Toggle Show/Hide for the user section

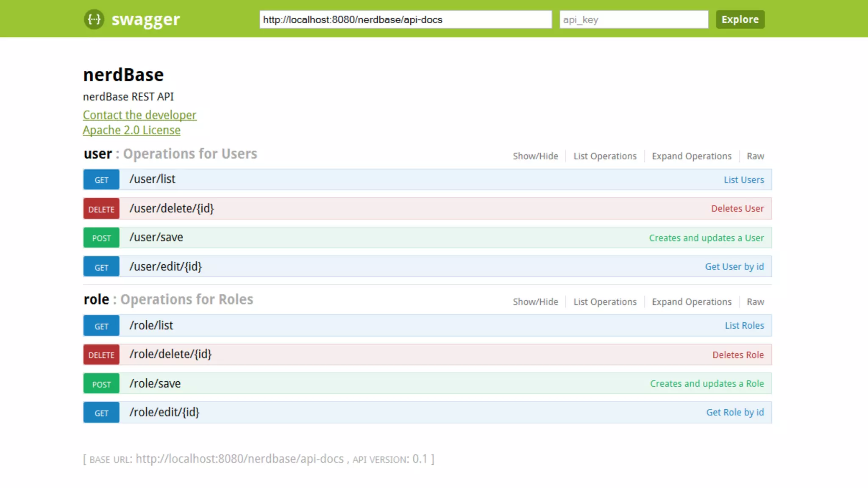(535, 156)
